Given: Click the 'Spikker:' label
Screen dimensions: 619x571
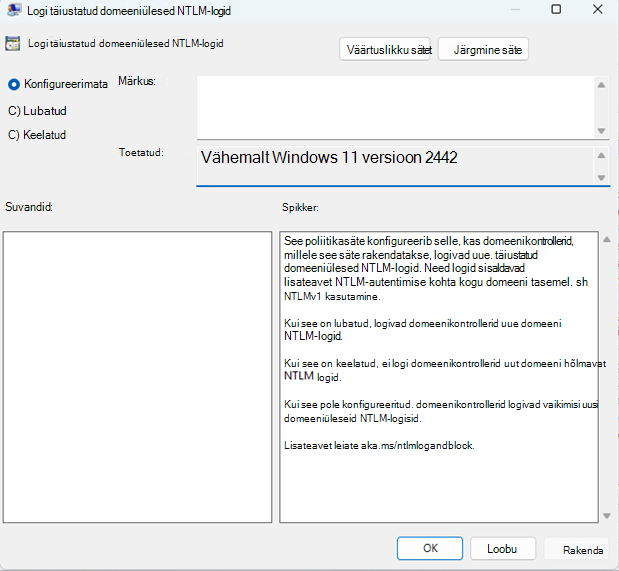Looking at the screenshot, I should pos(300,207).
